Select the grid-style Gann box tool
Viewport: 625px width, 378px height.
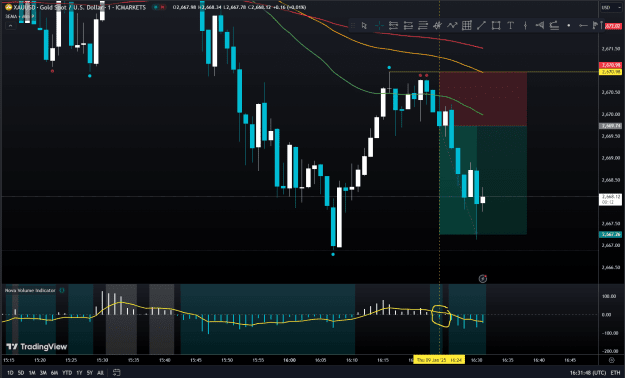click(x=466, y=26)
